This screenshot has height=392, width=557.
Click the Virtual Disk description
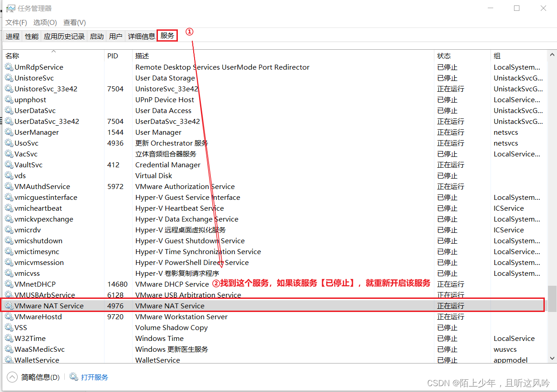154,175
